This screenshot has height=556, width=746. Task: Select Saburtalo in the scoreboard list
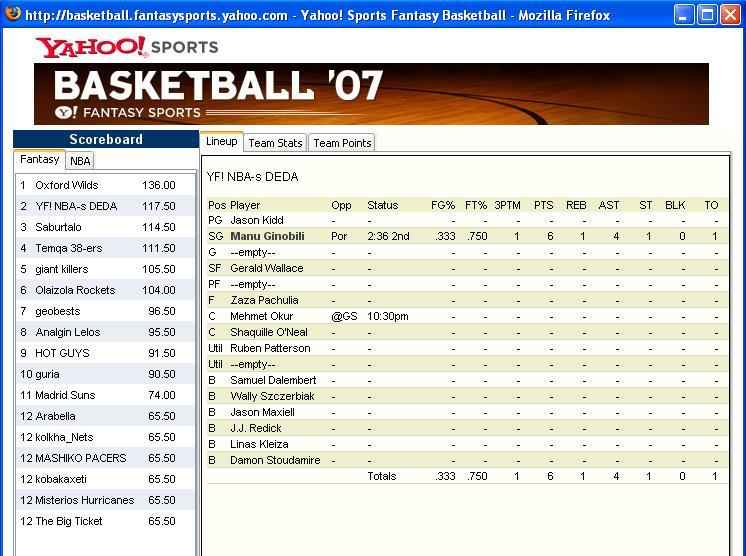pos(105,227)
